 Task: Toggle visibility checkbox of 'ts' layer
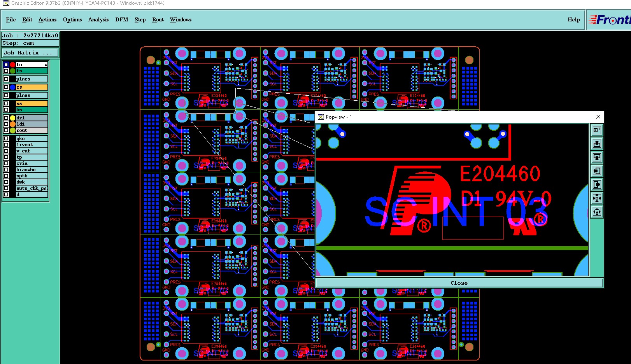click(x=6, y=71)
